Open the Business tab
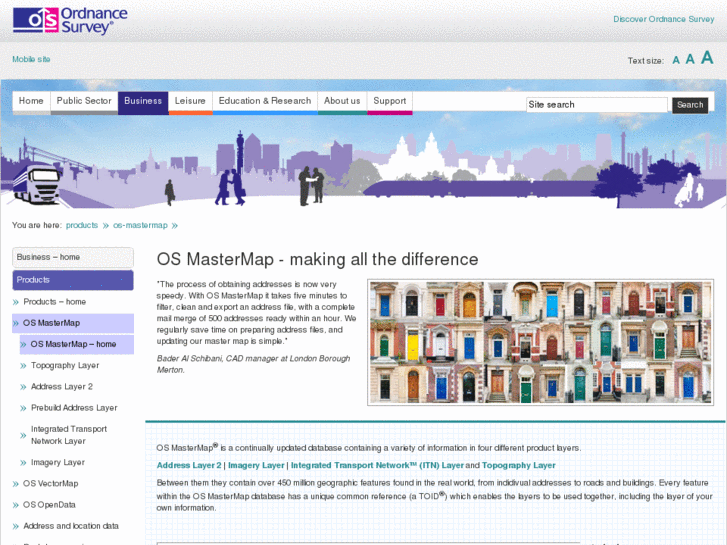 click(x=143, y=102)
